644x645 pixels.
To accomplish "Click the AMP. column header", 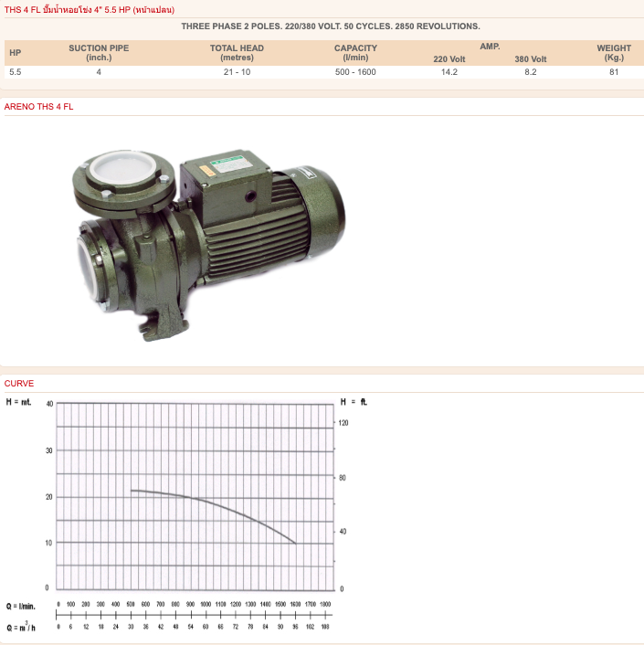I will coord(490,47).
